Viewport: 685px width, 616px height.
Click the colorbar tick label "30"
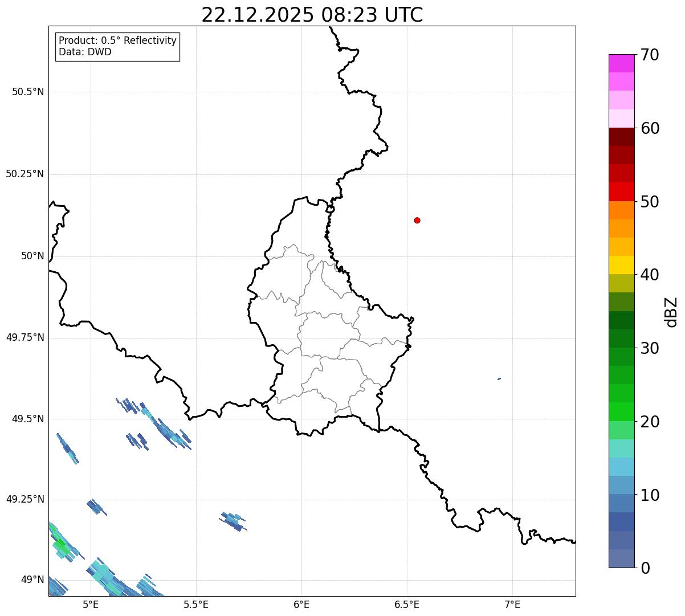[650, 348]
